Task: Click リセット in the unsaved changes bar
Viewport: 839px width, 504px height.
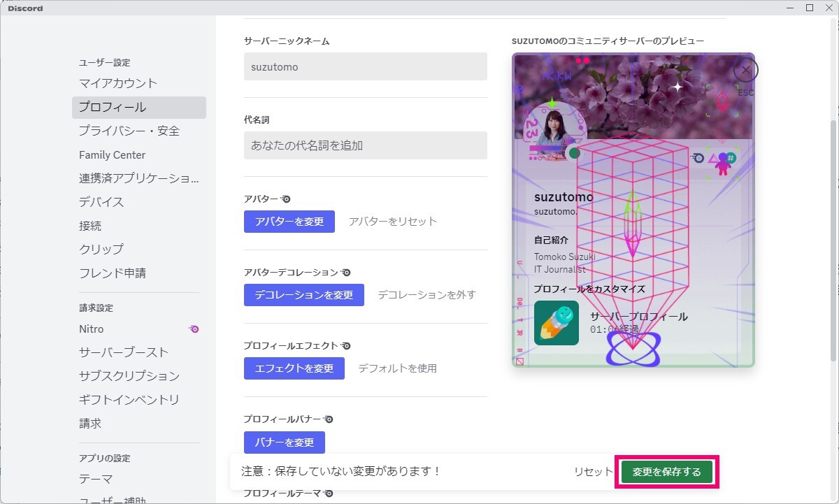Action: (x=594, y=472)
